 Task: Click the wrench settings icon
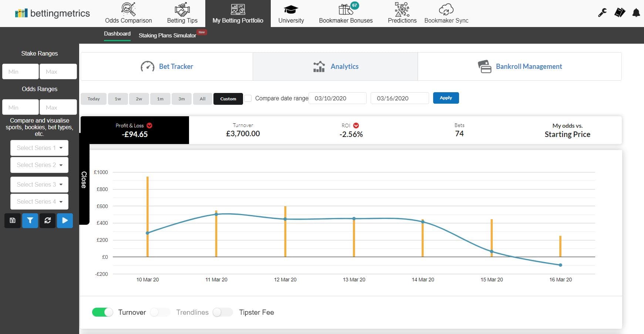coord(602,13)
